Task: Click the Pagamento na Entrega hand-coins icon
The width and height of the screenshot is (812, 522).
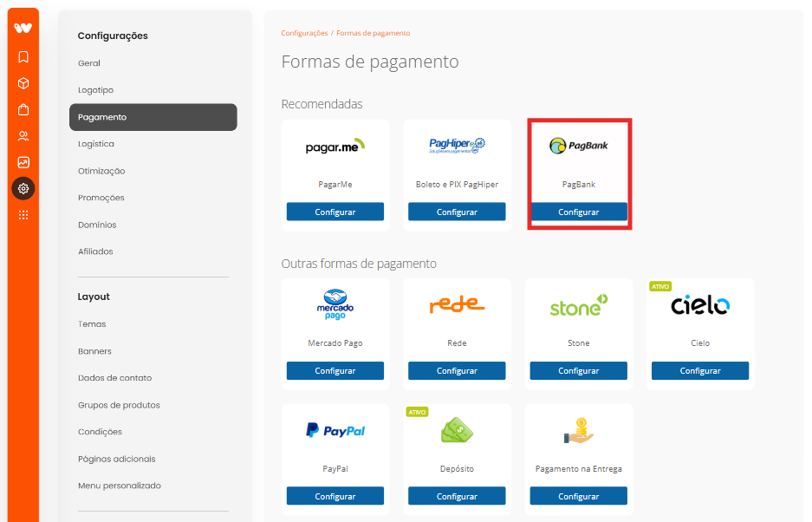Action: pyautogui.click(x=578, y=430)
